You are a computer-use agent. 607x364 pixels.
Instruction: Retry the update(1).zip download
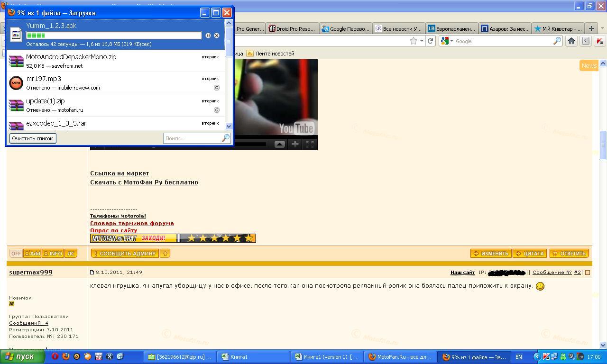[217, 110]
